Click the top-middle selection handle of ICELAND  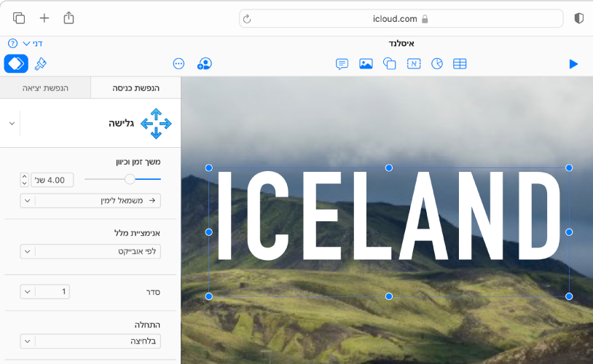(389, 168)
